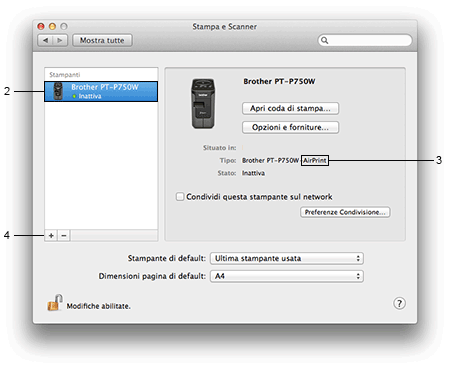The height and width of the screenshot is (369, 450).
Task: Select Brother PT-P750W in printers list
Action: (101, 91)
